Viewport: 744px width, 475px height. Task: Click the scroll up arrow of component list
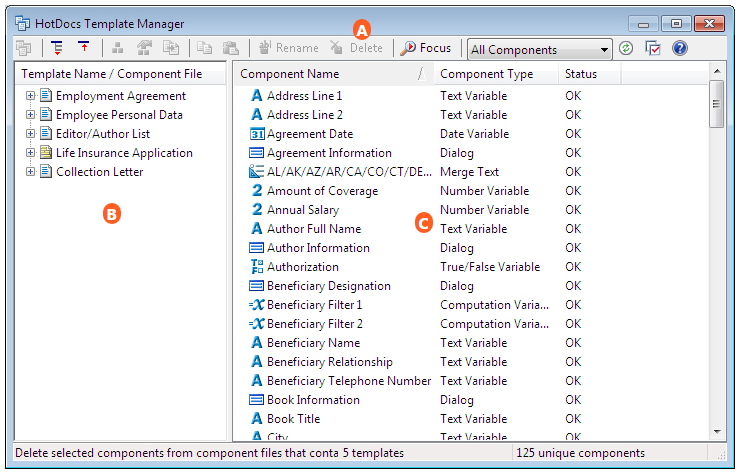click(717, 71)
